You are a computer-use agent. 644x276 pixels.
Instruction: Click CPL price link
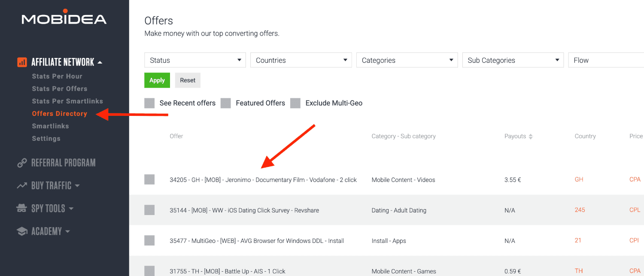point(635,210)
